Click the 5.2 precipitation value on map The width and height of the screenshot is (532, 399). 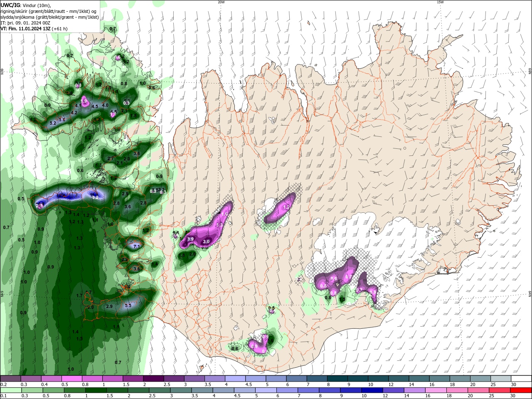click(x=53, y=123)
